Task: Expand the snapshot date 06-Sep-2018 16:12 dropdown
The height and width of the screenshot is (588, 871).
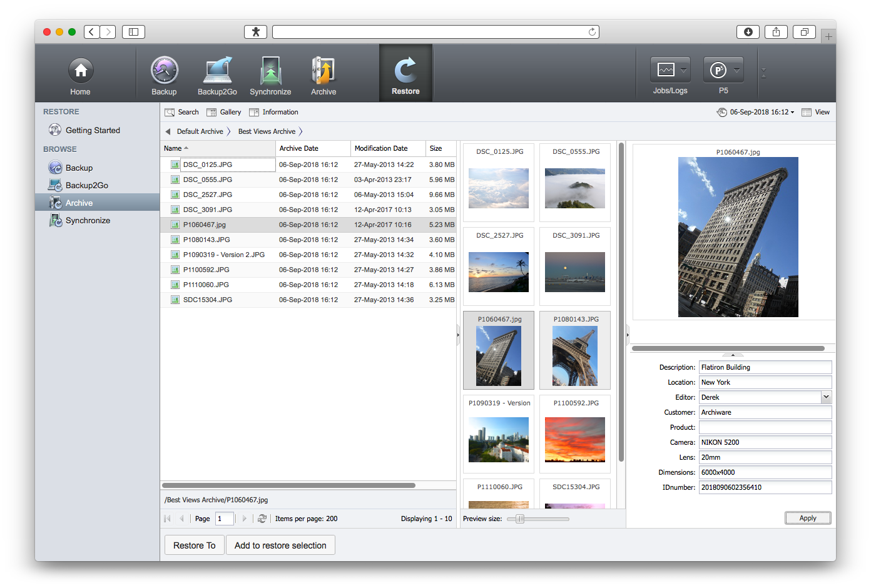Action: tap(761, 113)
